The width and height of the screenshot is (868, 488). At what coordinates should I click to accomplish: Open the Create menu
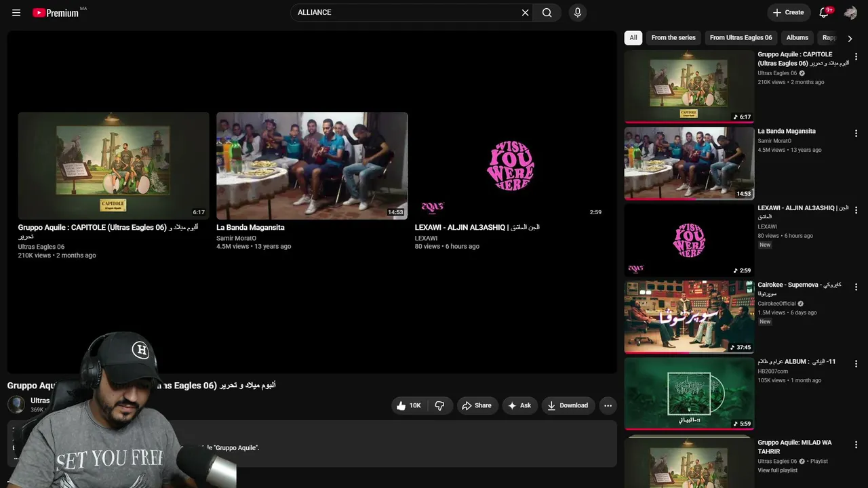pos(788,12)
